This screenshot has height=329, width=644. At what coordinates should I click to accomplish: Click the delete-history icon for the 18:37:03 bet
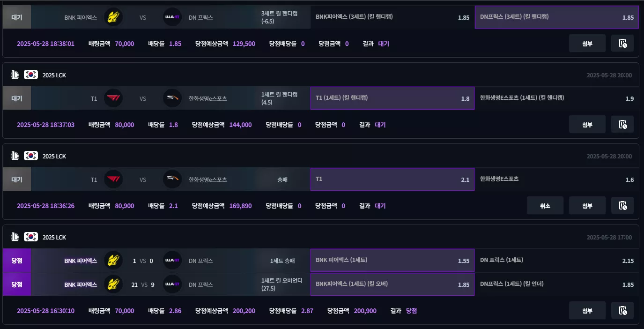coord(622,124)
